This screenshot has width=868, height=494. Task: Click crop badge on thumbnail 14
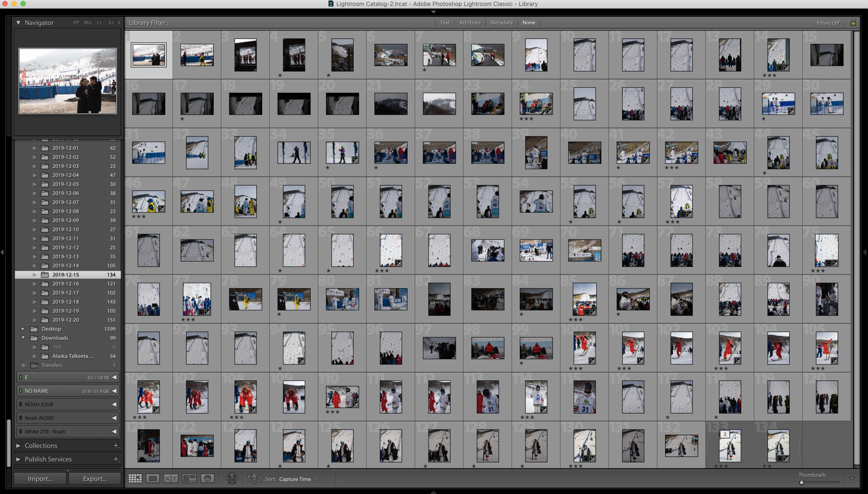tap(780, 68)
